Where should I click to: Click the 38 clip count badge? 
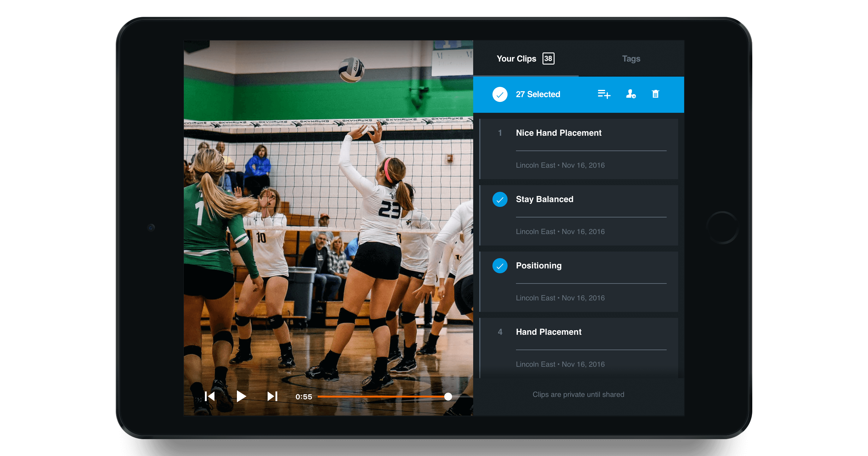(x=548, y=59)
